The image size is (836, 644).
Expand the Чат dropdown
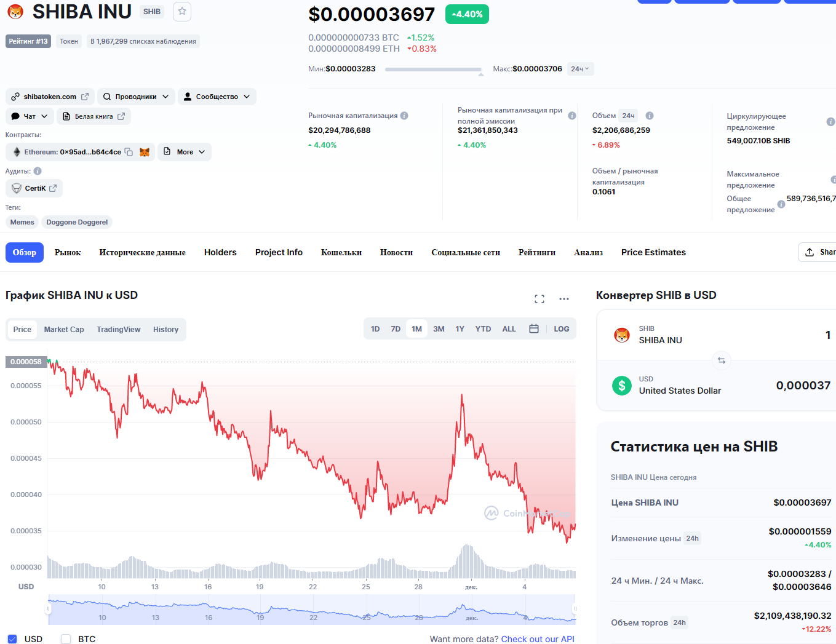point(30,116)
